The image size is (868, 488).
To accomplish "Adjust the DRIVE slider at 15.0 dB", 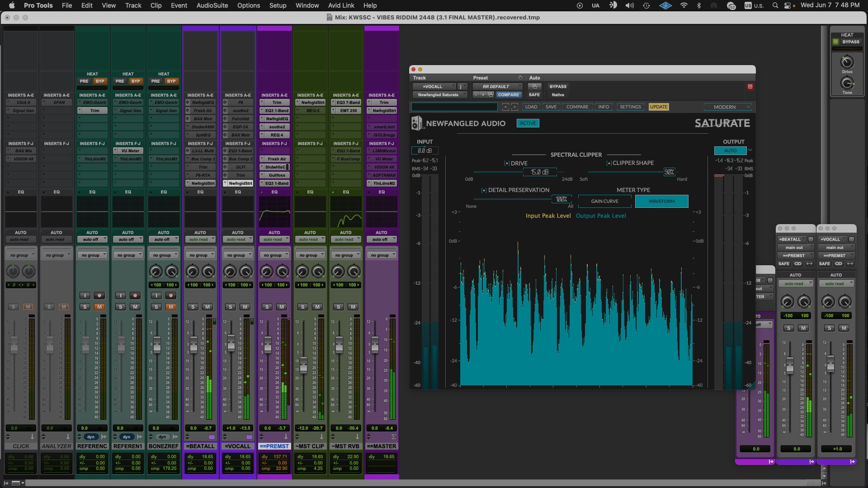I will pyautogui.click(x=540, y=172).
